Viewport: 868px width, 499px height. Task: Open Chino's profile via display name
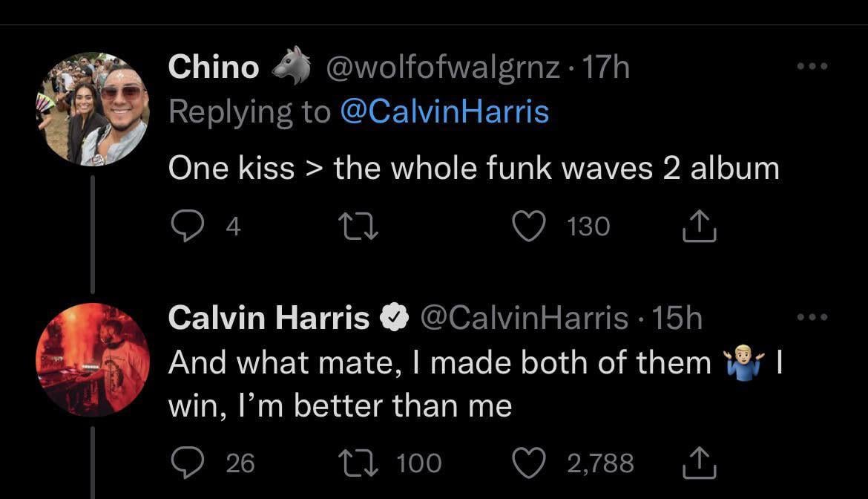214,68
